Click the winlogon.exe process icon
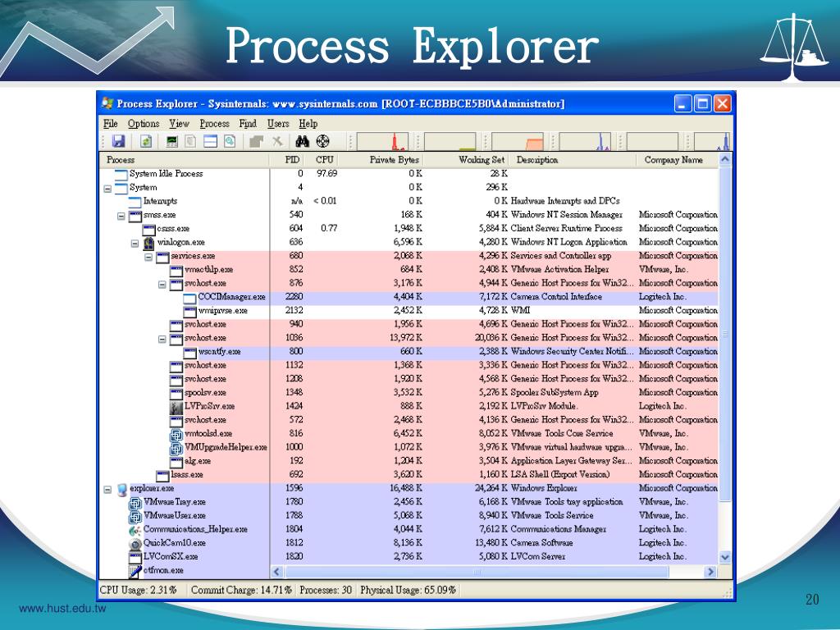 click(149, 243)
